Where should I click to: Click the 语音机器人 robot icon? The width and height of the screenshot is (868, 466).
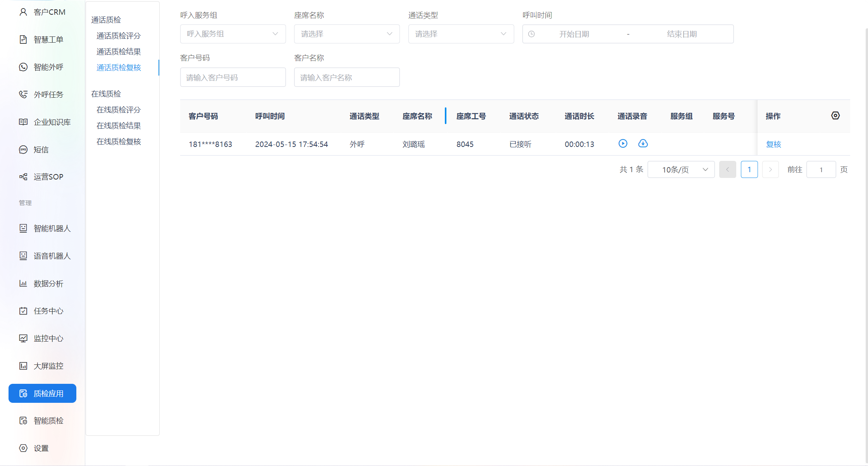[x=23, y=256]
